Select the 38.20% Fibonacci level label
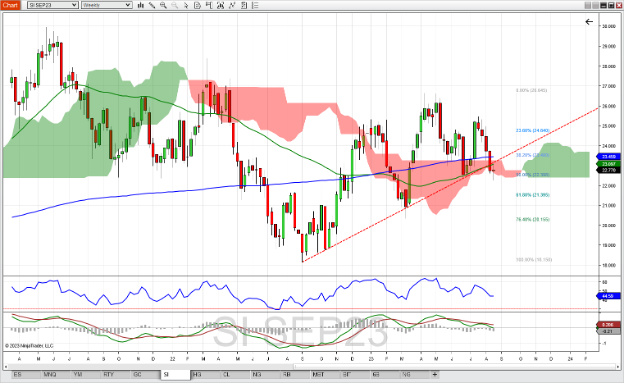 (x=532, y=155)
